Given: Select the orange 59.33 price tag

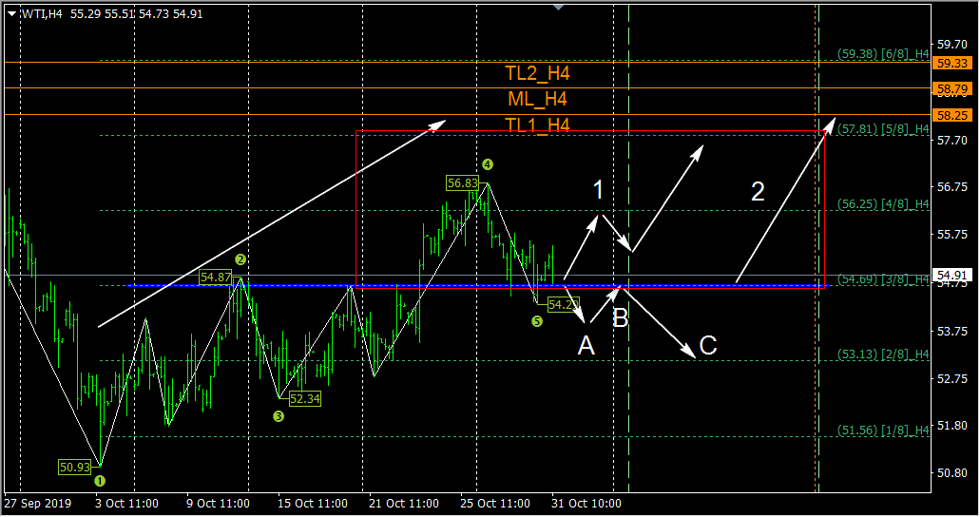Looking at the screenshot, I should tap(951, 63).
